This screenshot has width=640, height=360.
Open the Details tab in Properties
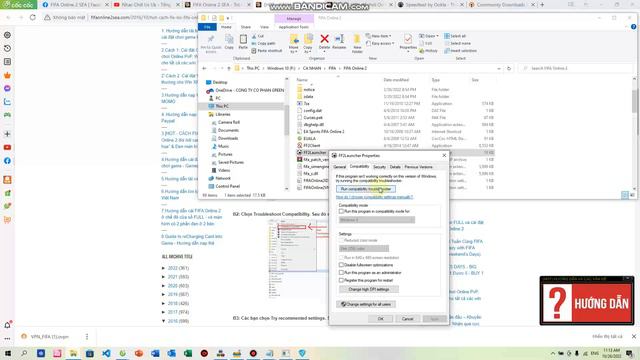[395, 167]
